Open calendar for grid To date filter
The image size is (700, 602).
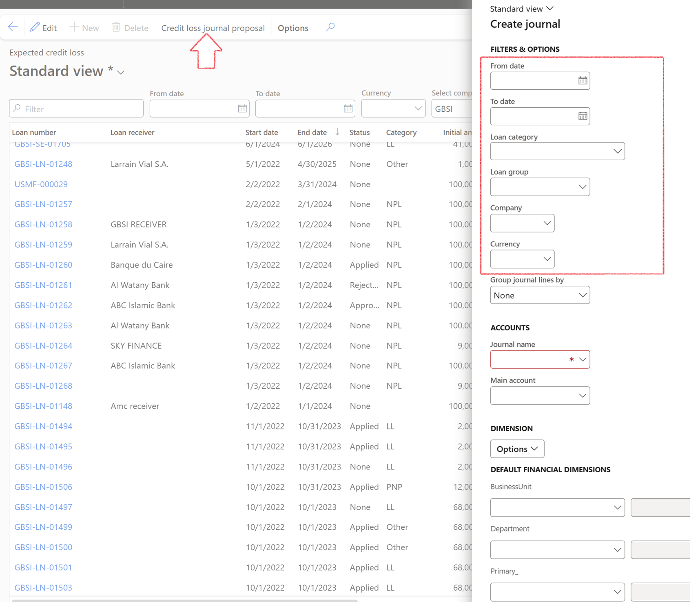pyautogui.click(x=348, y=108)
